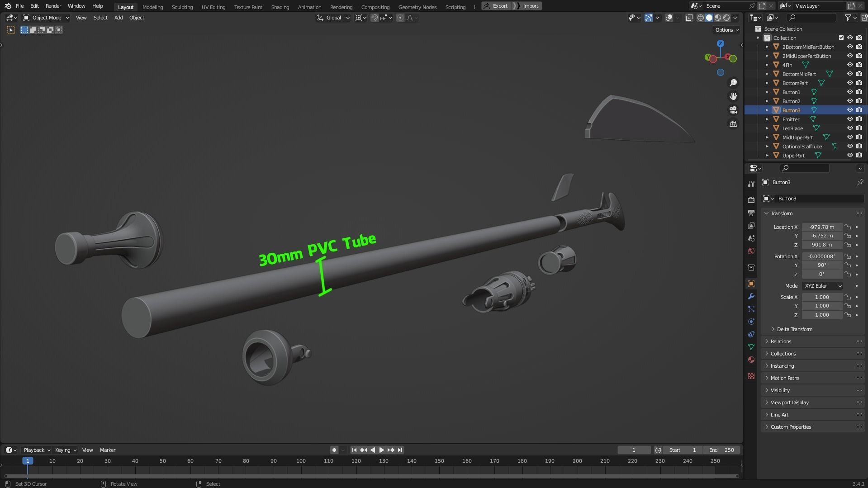
Task: Toggle camera view icon in viewport
Action: pos(733,110)
